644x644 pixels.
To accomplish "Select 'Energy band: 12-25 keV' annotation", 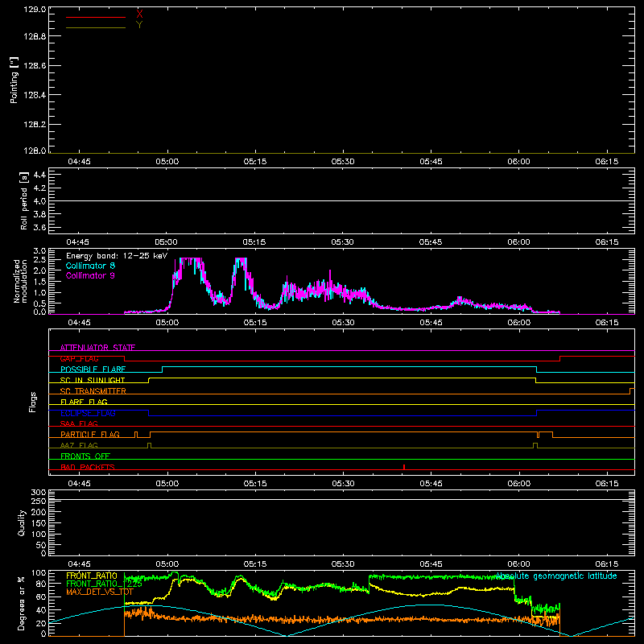I will (117, 256).
